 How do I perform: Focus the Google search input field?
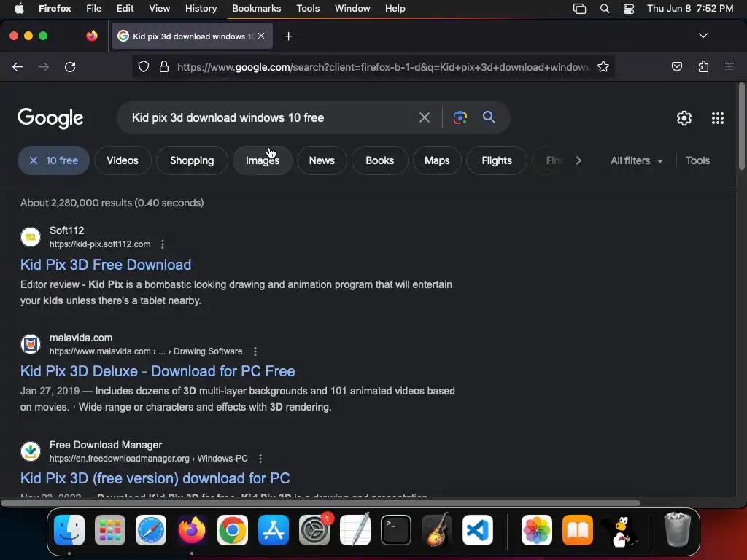click(269, 117)
